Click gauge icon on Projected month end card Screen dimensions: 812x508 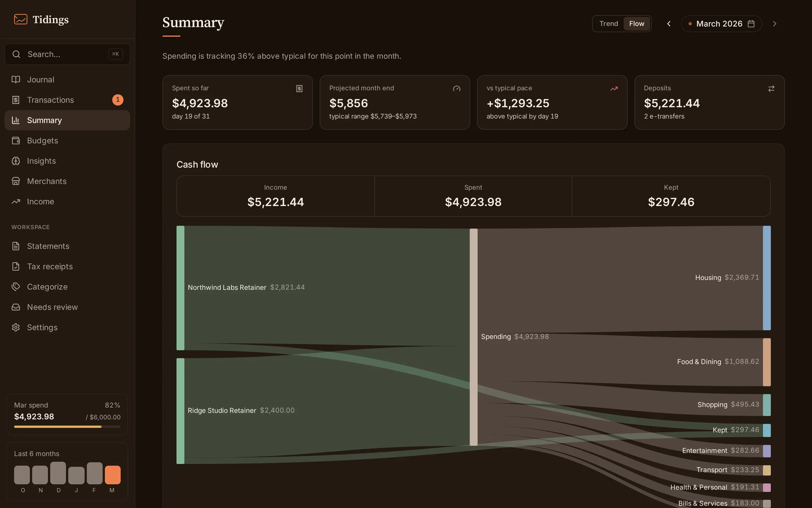pos(457,88)
